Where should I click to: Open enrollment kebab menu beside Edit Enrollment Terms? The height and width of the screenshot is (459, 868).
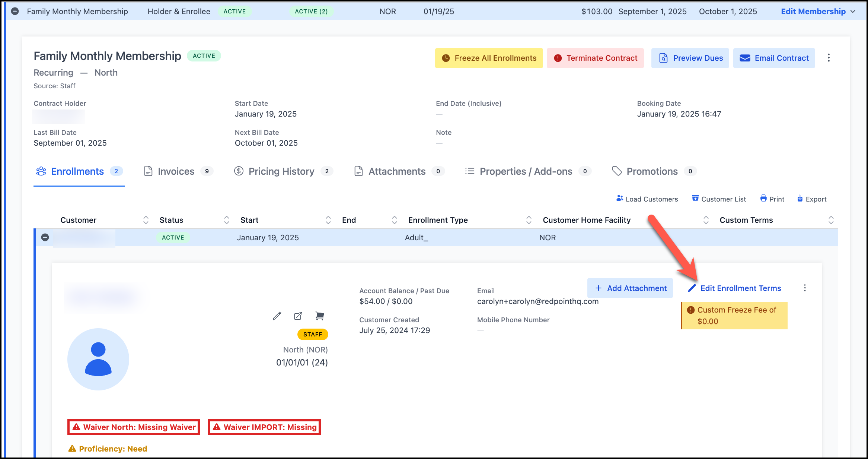pyautogui.click(x=805, y=288)
